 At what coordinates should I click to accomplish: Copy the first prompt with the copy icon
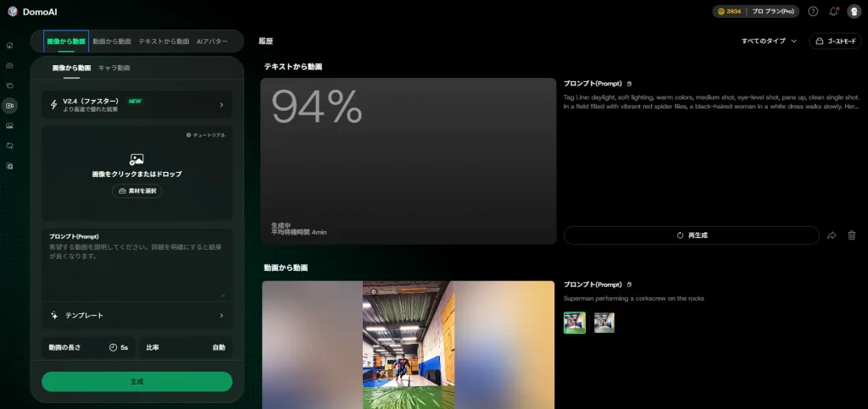(629, 84)
